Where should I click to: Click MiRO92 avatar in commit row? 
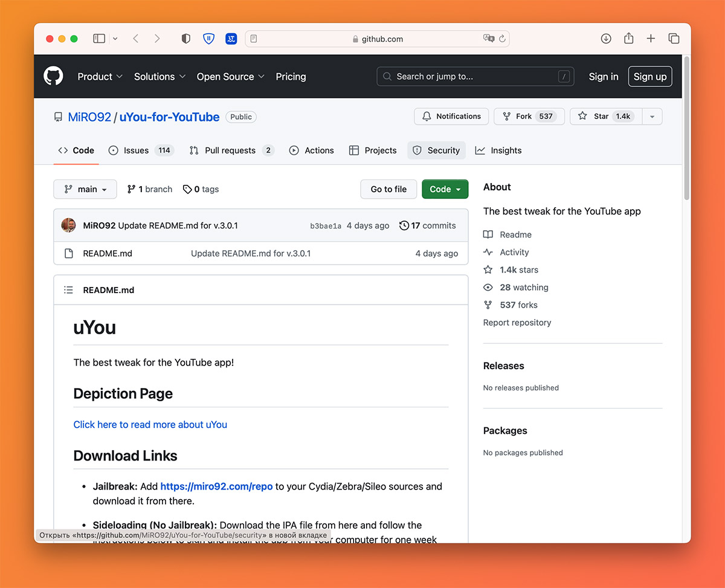68,225
